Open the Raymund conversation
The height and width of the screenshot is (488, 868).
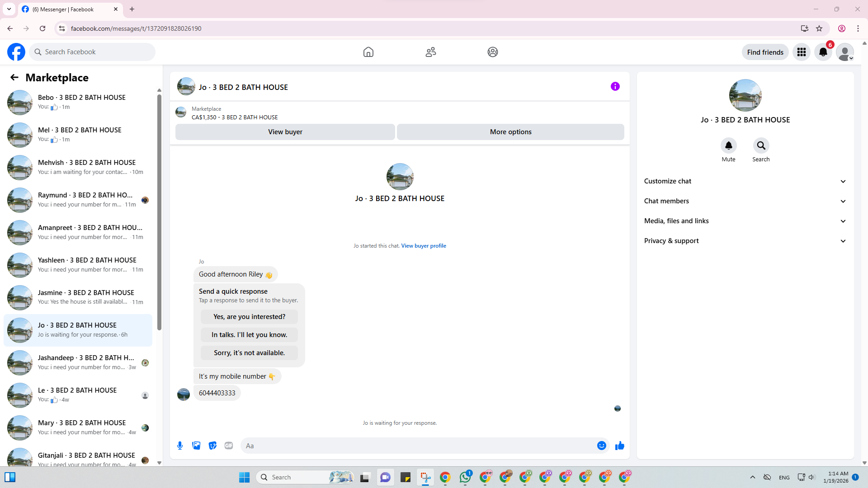click(x=78, y=200)
